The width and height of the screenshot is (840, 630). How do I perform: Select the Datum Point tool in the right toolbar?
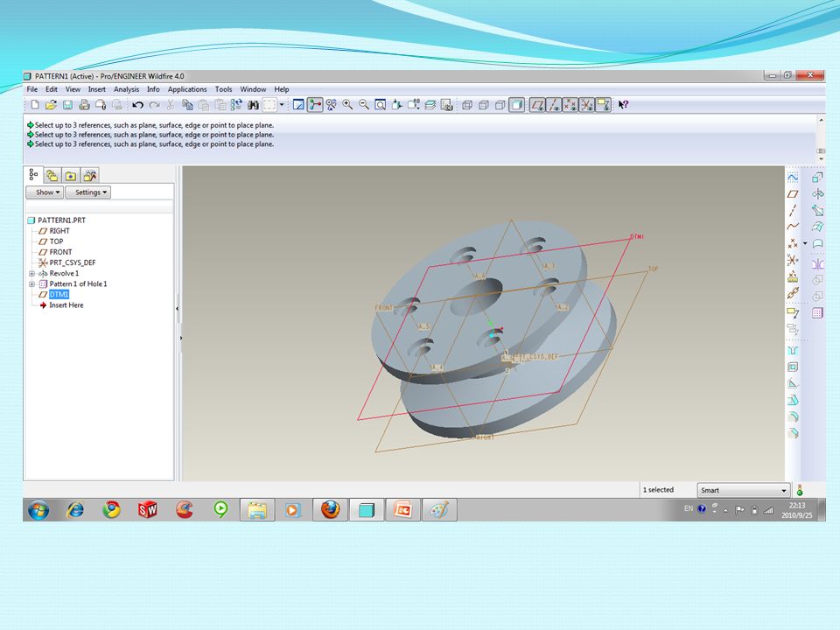tap(793, 244)
